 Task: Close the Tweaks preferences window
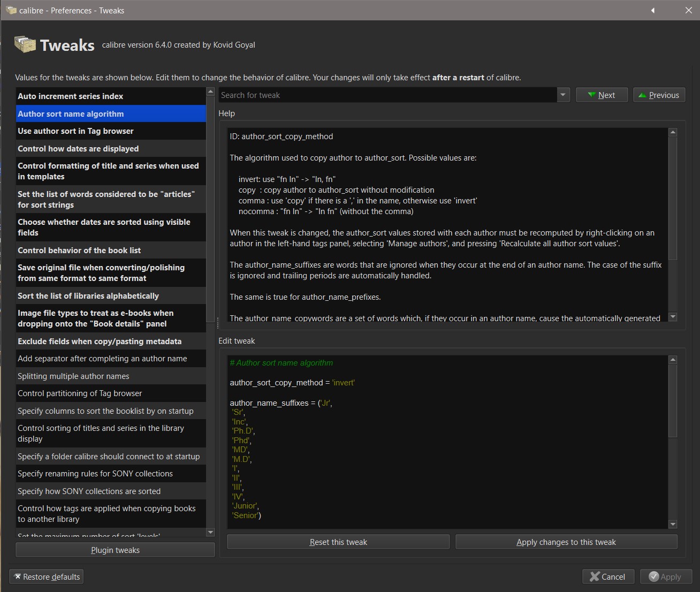(x=688, y=10)
